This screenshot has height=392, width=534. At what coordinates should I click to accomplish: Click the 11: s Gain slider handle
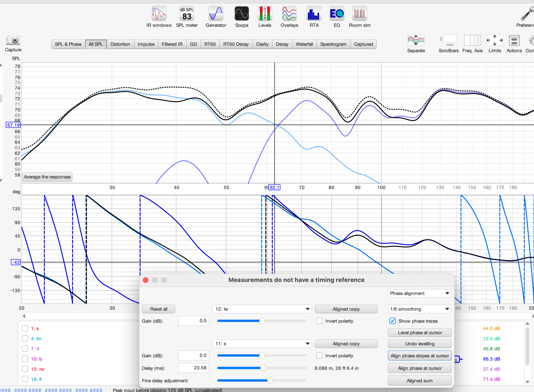click(262, 356)
